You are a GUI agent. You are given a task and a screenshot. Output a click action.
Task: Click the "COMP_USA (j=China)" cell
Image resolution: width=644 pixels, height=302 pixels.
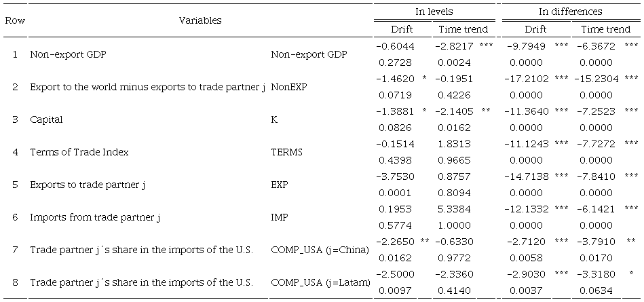[x=320, y=250]
